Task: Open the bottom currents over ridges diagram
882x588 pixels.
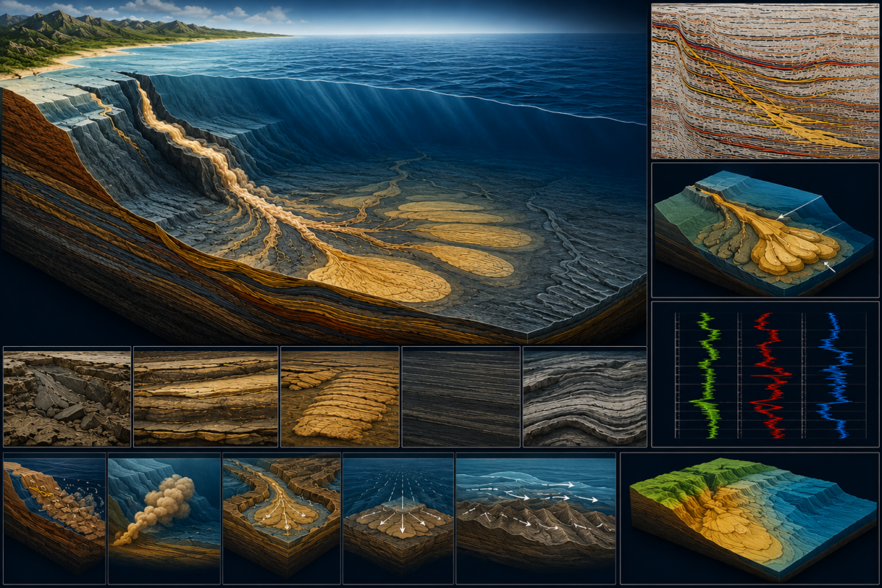Action: tap(536, 518)
